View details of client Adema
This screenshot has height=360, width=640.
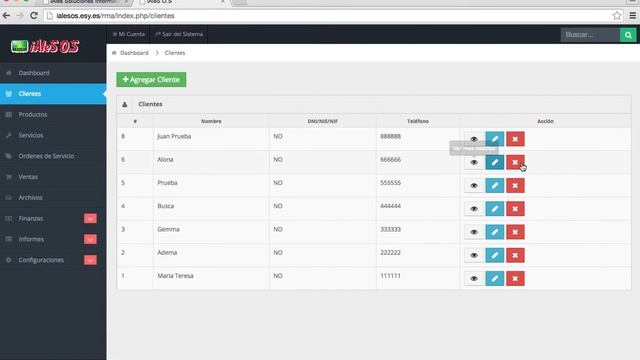click(474, 256)
